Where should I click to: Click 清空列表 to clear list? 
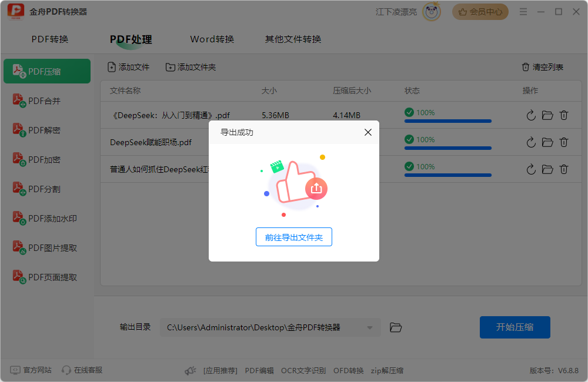click(542, 67)
